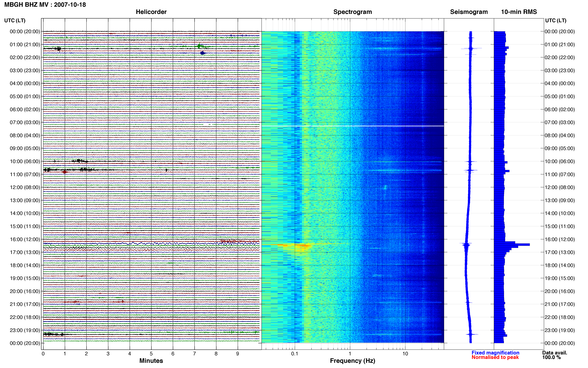The image size is (588, 368).
Task: Click left time label '15:00 (11:00)'
Action: click(25, 226)
